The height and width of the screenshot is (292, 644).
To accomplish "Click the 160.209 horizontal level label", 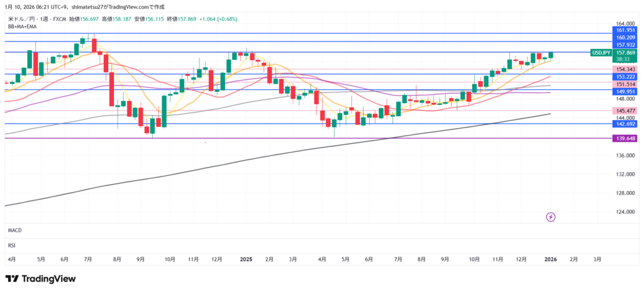I will tap(626, 38).
